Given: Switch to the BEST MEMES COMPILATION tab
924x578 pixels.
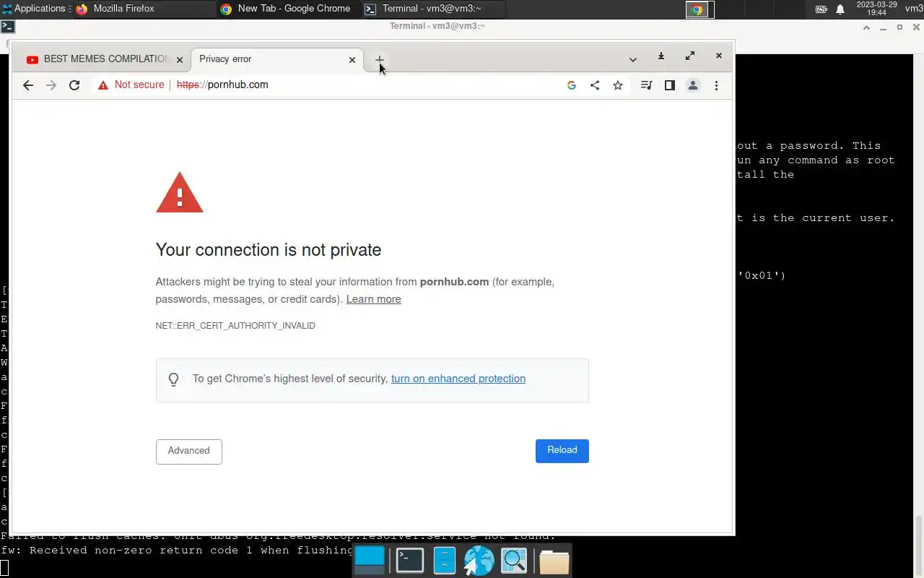Looking at the screenshot, I should pyautogui.click(x=104, y=59).
